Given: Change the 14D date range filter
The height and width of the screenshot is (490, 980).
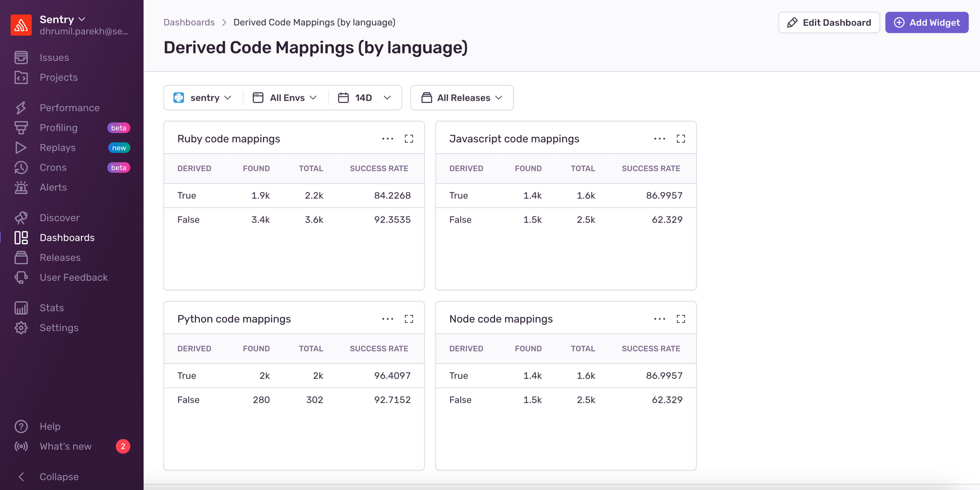Looking at the screenshot, I should (x=365, y=98).
